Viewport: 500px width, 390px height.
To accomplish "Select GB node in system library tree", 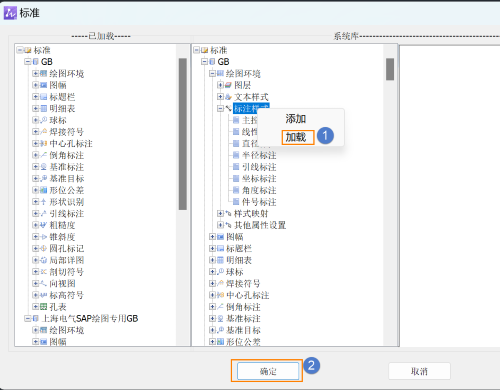I will [223, 62].
